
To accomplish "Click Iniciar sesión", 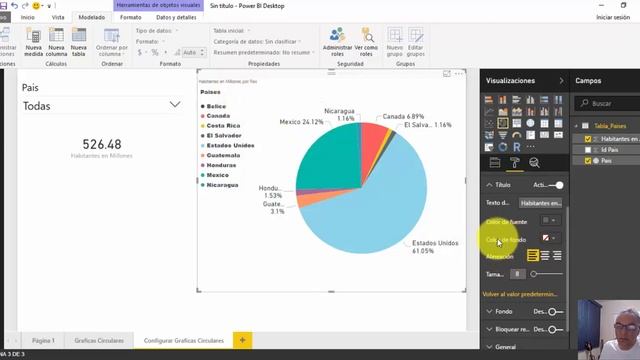I will pyautogui.click(x=613, y=17).
